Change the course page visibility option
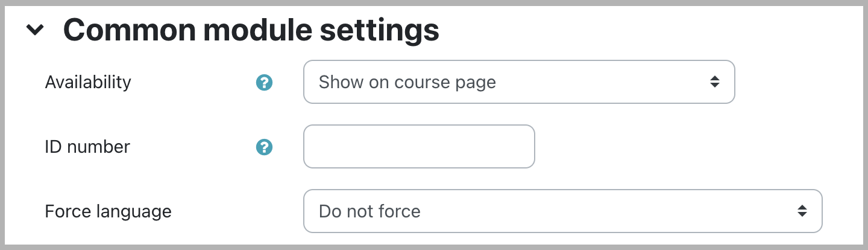 pos(518,82)
